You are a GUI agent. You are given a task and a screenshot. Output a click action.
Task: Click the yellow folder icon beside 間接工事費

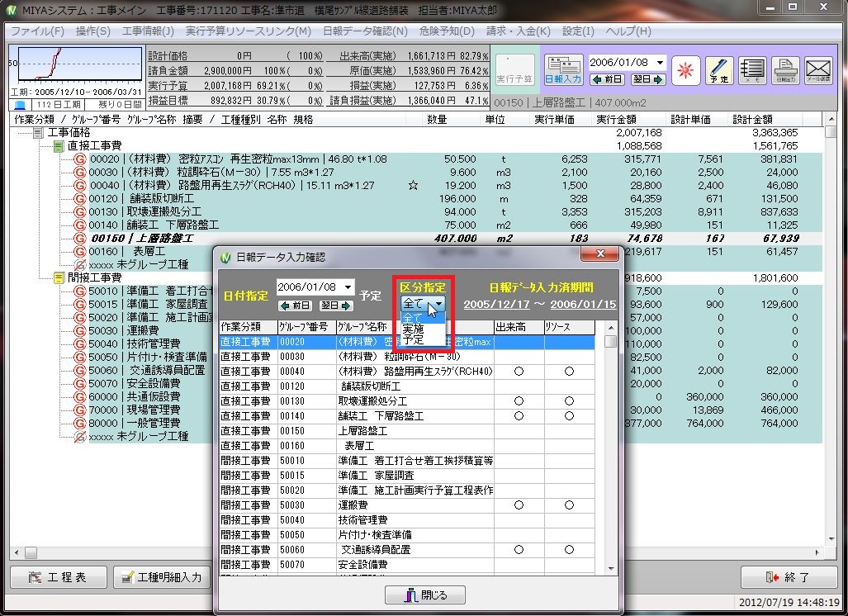click(59, 278)
